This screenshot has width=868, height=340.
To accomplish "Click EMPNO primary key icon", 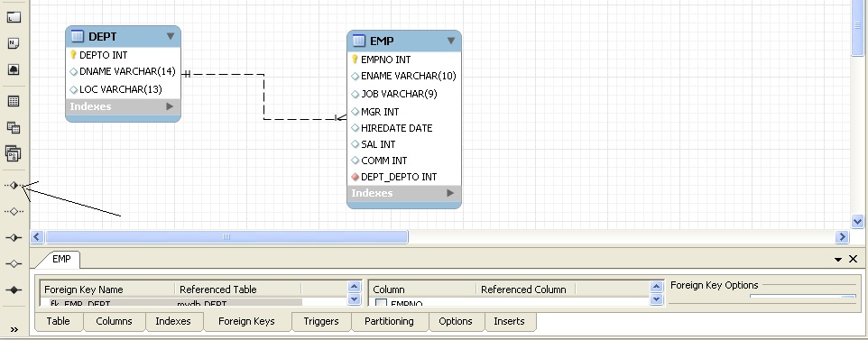I will click(x=355, y=60).
